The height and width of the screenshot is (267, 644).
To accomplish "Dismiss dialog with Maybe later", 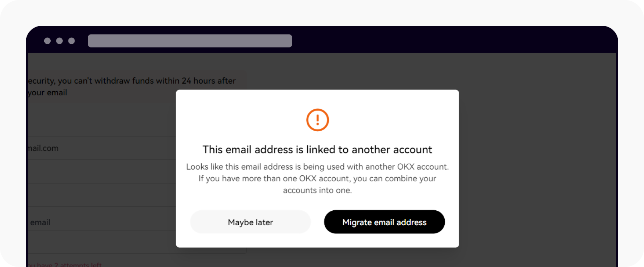I will coord(250,222).
